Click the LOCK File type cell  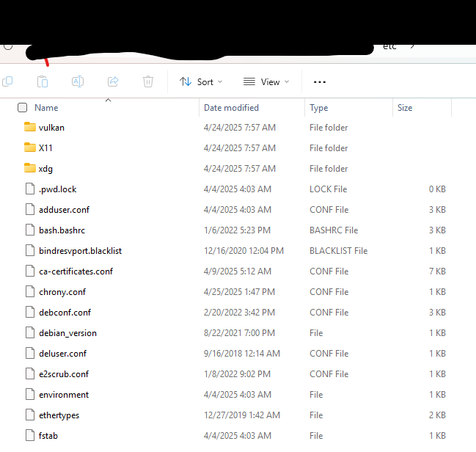(x=329, y=189)
